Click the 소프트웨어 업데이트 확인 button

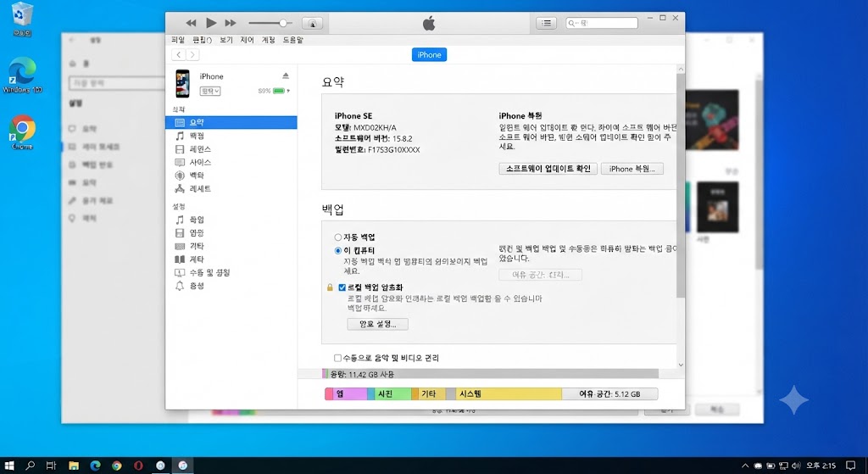click(x=548, y=169)
